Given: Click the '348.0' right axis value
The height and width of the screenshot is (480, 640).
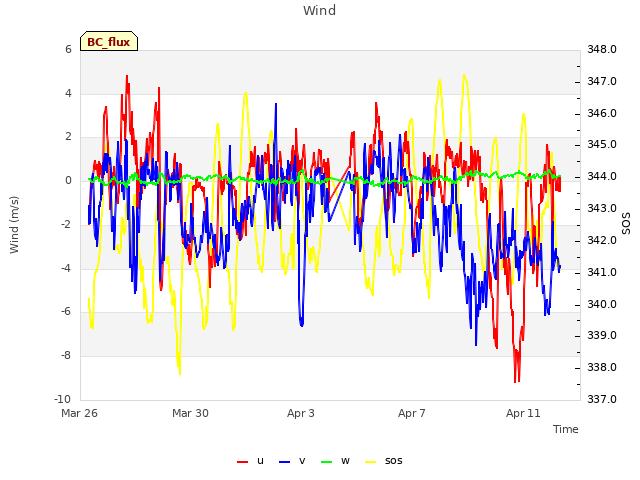Looking at the screenshot, I should click(602, 49).
